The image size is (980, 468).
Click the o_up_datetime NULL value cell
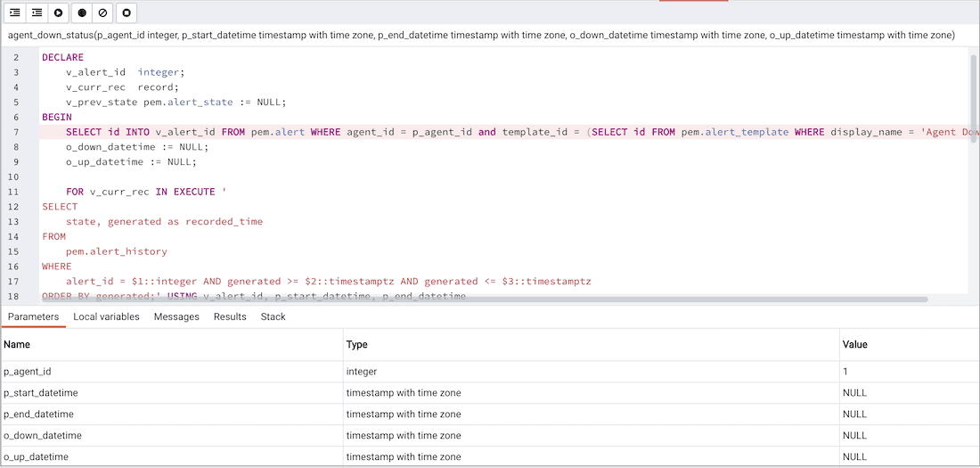[x=907, y=457]
